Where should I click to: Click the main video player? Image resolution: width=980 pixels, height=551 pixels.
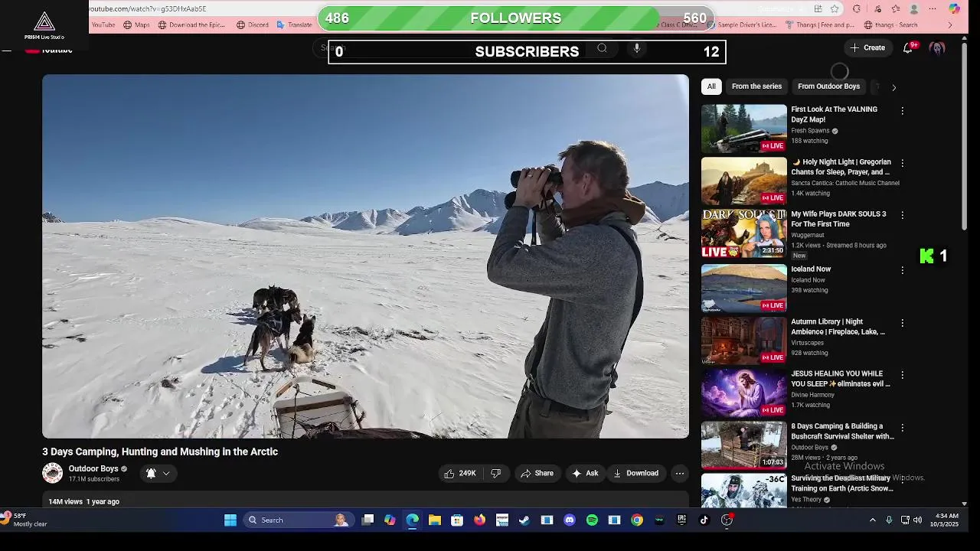coord(365,256)
